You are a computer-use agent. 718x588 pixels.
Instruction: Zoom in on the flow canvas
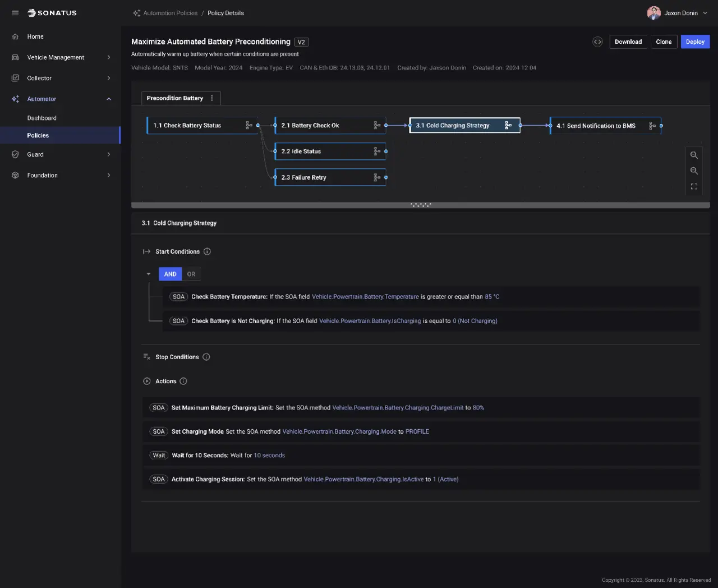(694, 155)
